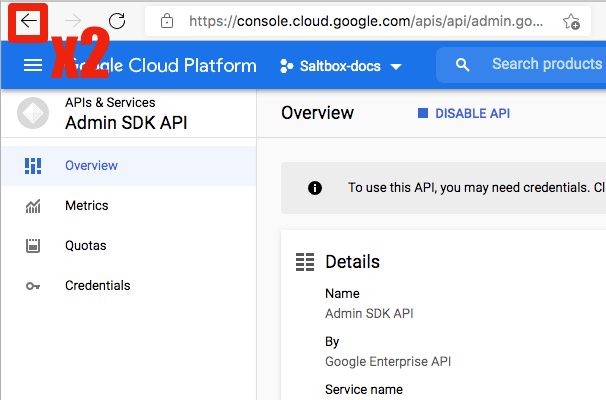The width and height of the screenshot is (606, 400).
Task: Click the Details card grid icon
Action: click(x=305, y=262)
